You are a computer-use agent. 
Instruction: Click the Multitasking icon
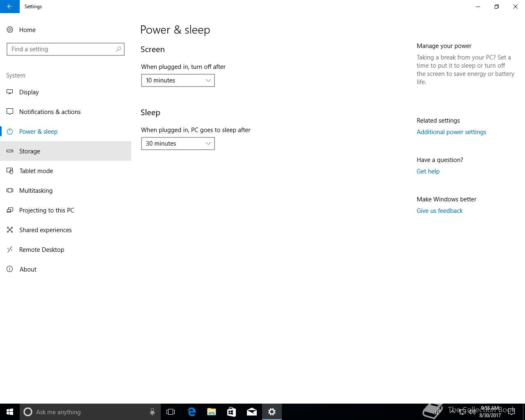point(10,190)
